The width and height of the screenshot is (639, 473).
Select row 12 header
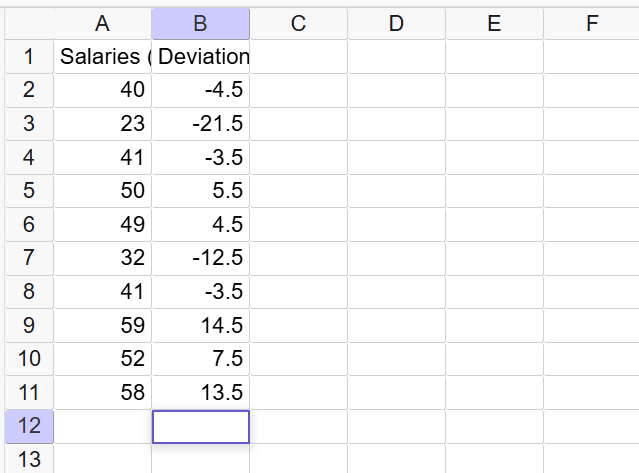tap(29, 427)
